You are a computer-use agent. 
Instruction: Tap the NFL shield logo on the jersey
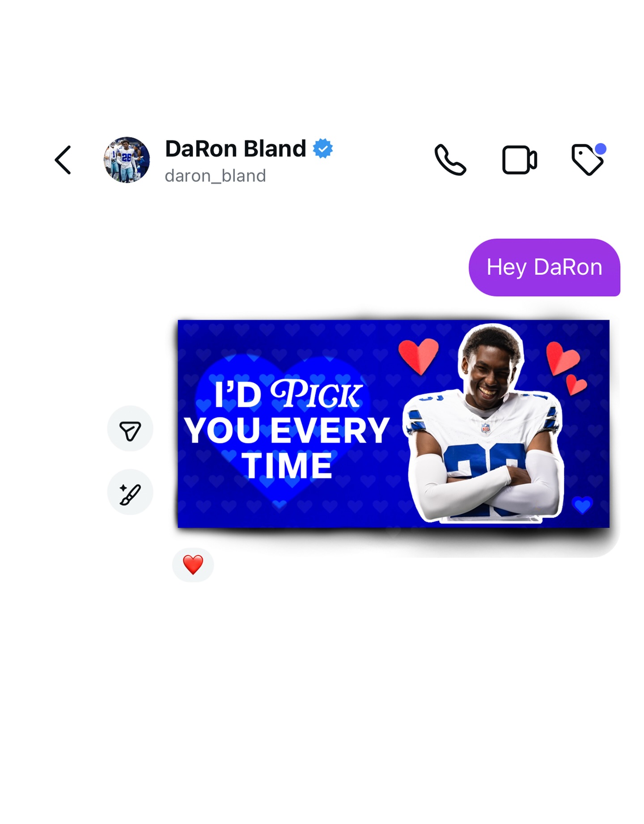coord(485,428)
